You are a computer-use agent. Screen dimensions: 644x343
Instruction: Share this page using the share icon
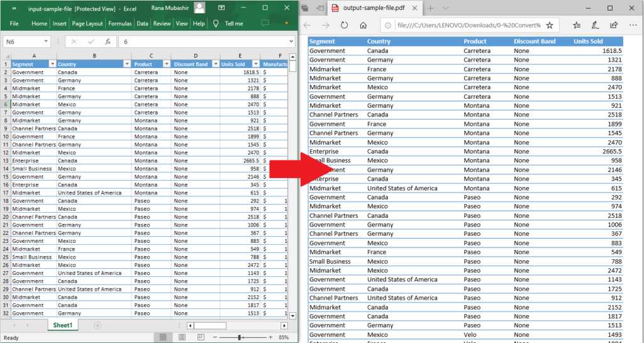pos(614,25)
